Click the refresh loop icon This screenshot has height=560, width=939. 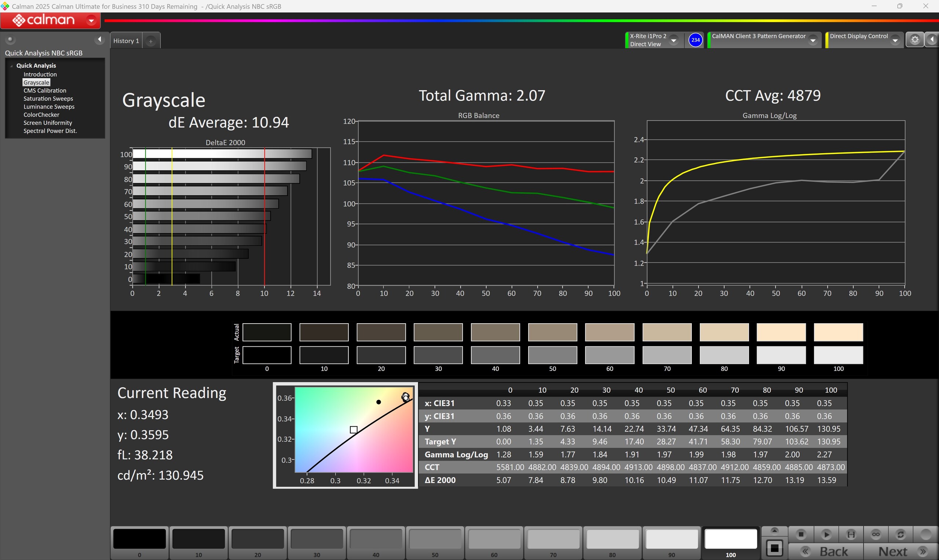[900, 534]
